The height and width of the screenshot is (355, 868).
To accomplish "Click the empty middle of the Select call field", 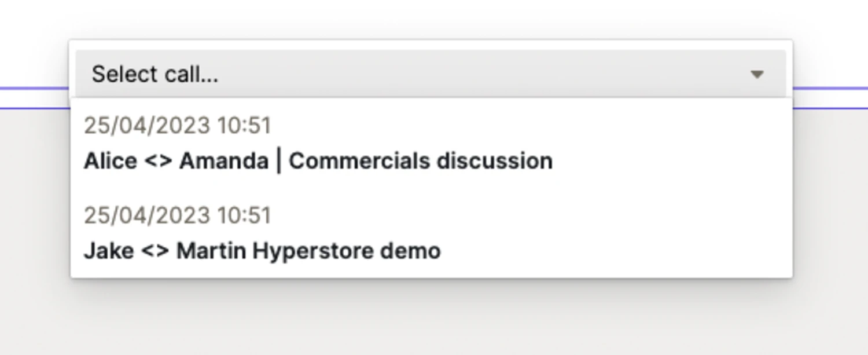I will click(463, 74).
